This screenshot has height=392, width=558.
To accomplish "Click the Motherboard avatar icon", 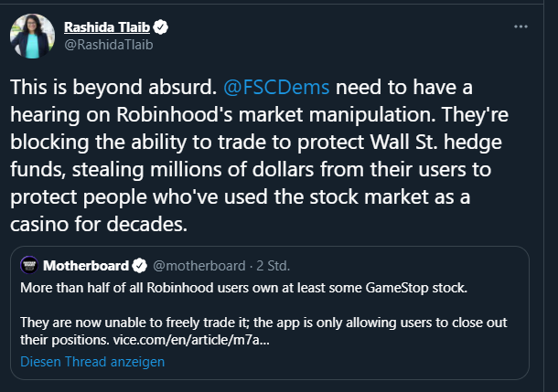I will tap(28, 266).
